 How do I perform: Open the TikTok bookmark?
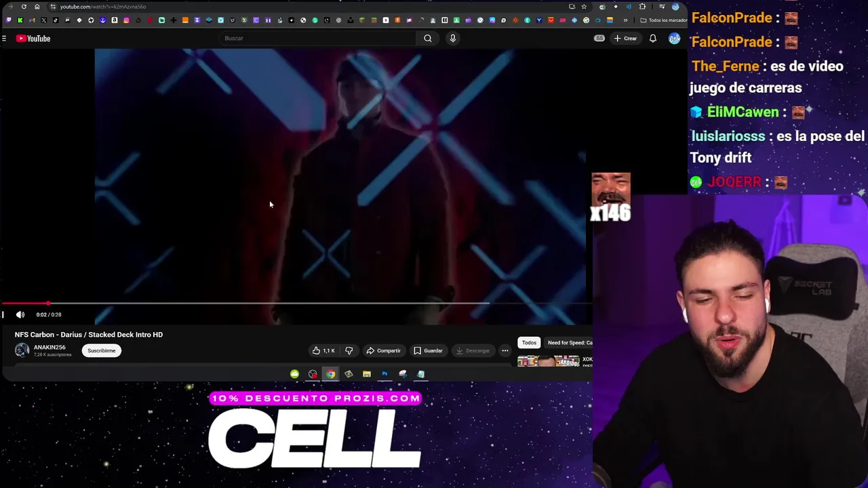pyautogui.click(x=56, y=20)
